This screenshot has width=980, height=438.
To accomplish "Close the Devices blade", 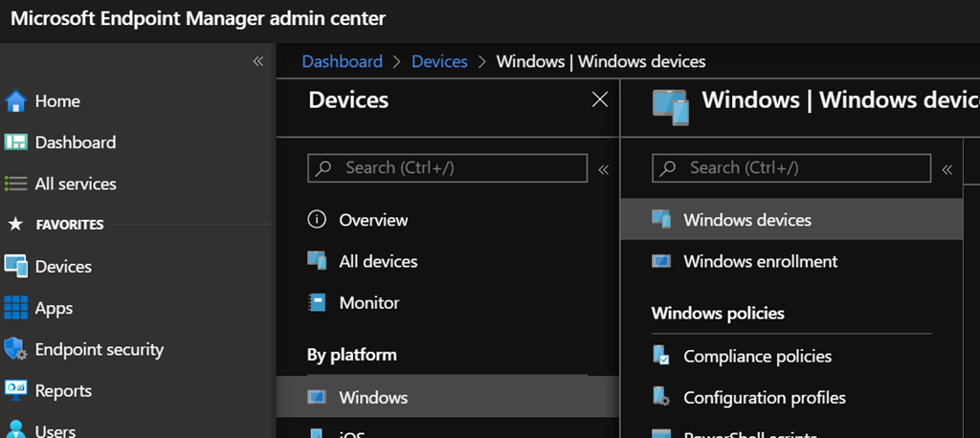I will [600, 99].
